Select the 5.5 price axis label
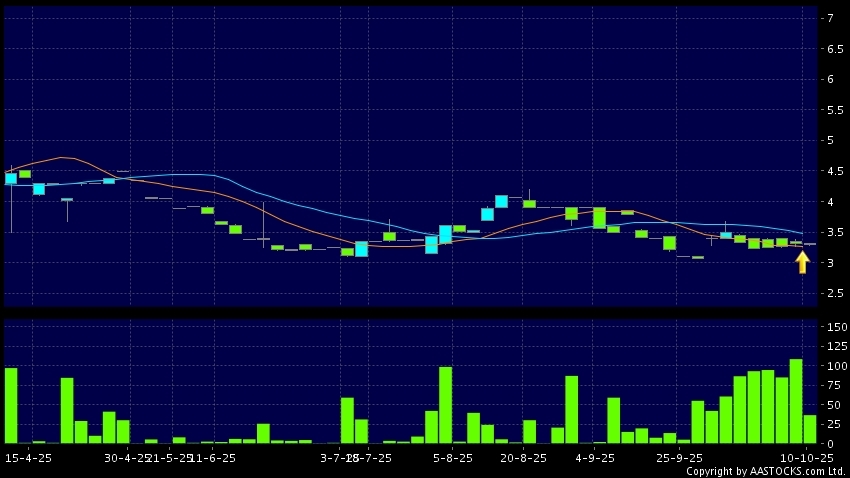This screenshot has width=850, height=478. 830,109
